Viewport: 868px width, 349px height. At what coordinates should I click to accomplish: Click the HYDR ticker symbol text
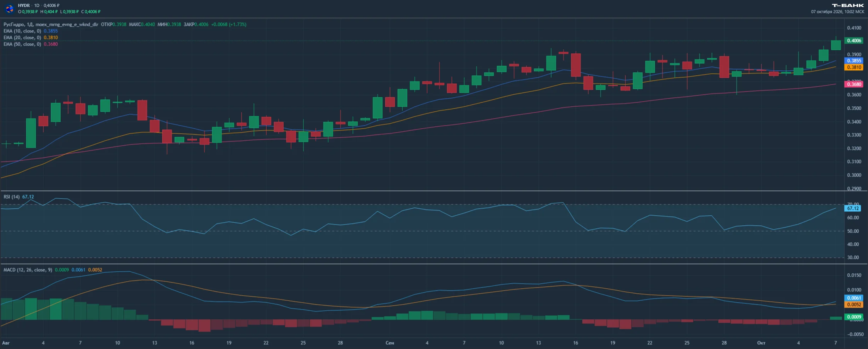pos(24,5)
